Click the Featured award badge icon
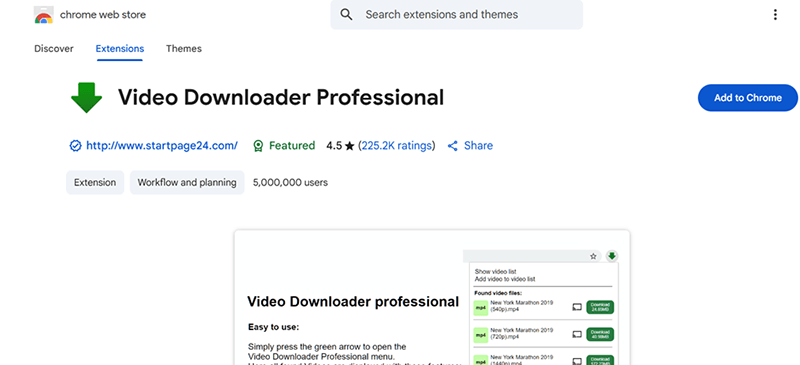 click(x=258, y=146)
